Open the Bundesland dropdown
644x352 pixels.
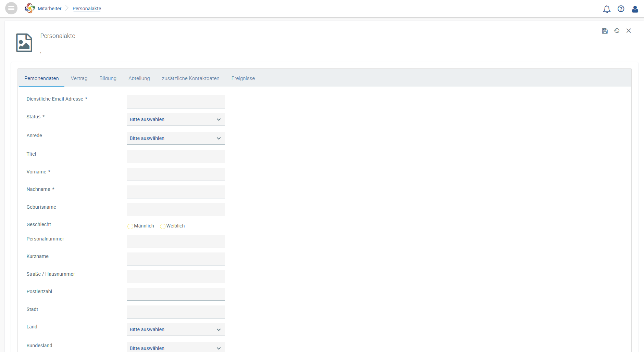click(176, 347)
